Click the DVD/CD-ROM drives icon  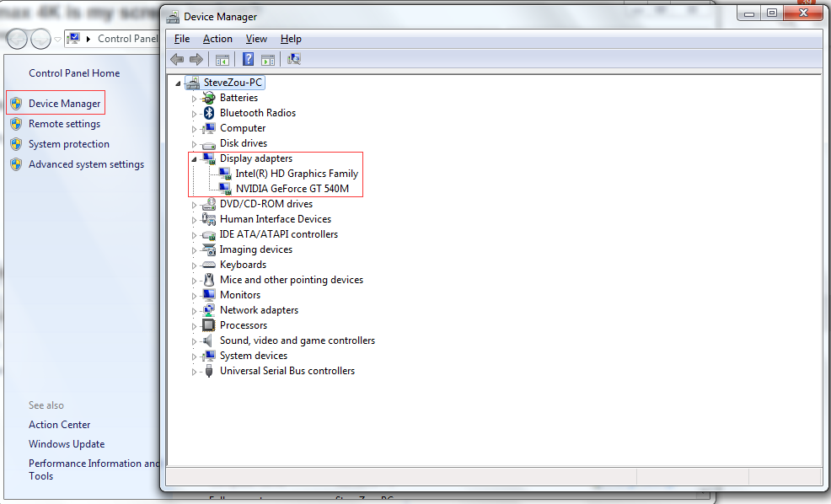(x=209, y=204)
